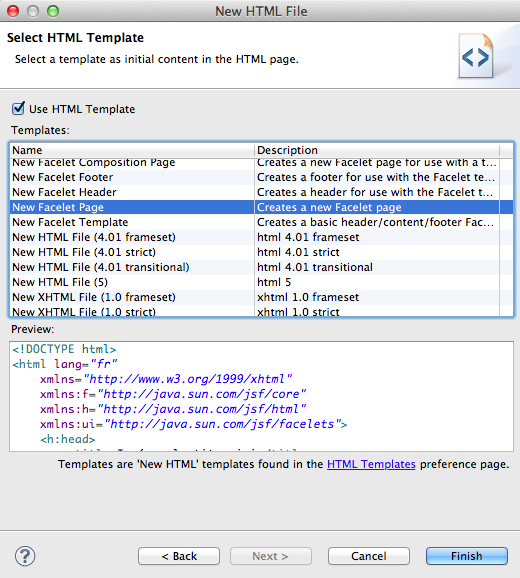Click the gray minimize window button
This screenshot has width=520, height=578.
[33, 11]
